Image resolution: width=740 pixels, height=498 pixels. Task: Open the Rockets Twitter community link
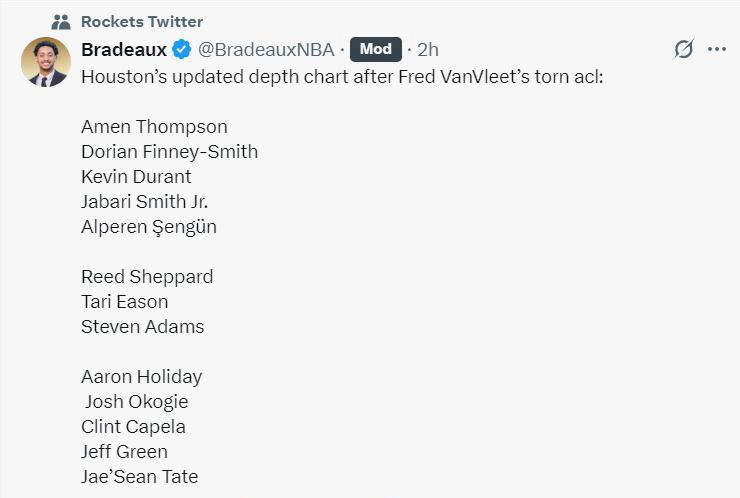click(x=142, y=21)
